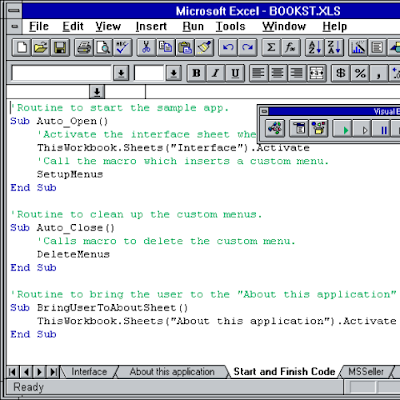Run macro with green play button
The width and height of the screenshot is (400, 400).
pos(343,128)
